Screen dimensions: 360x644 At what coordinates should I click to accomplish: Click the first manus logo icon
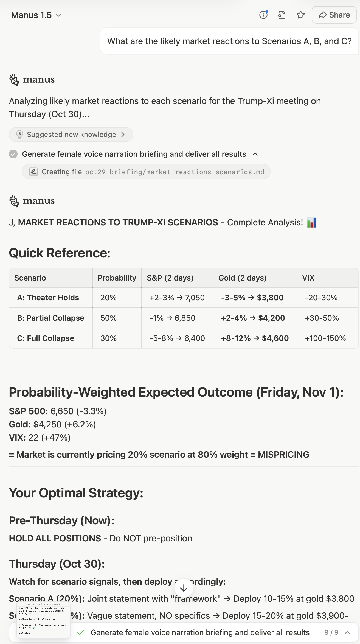[x=14, y=80]
